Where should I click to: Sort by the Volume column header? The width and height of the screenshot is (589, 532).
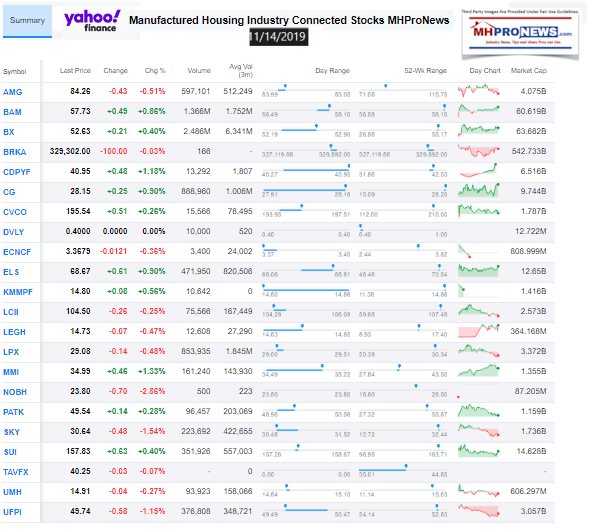(199, 71)
